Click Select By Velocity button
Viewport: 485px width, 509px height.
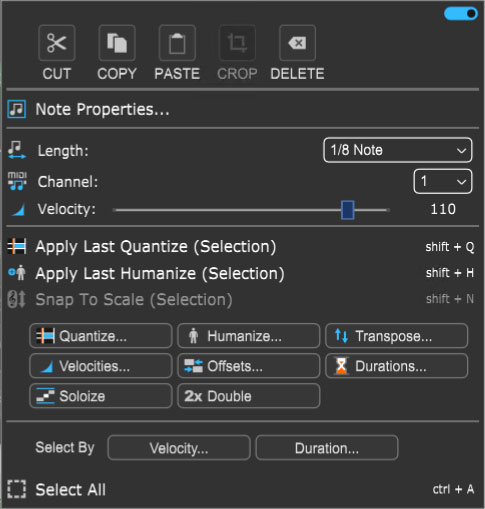point(179,448)
